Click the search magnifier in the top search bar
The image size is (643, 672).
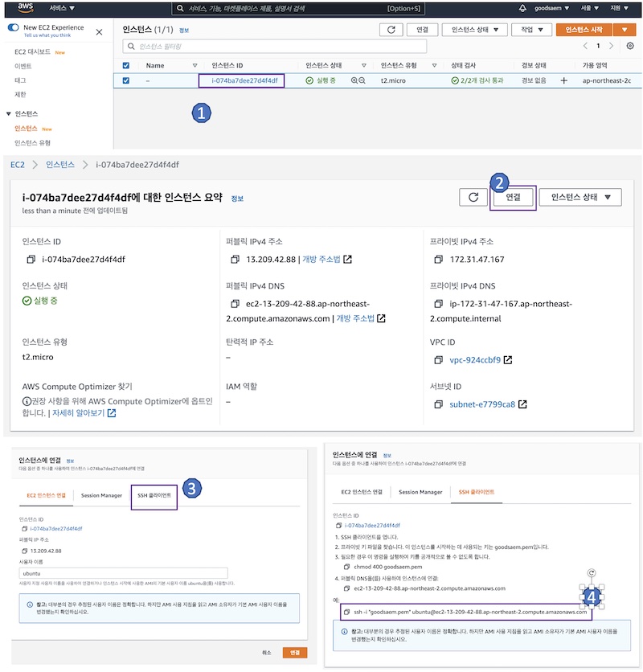coord(180,8)
